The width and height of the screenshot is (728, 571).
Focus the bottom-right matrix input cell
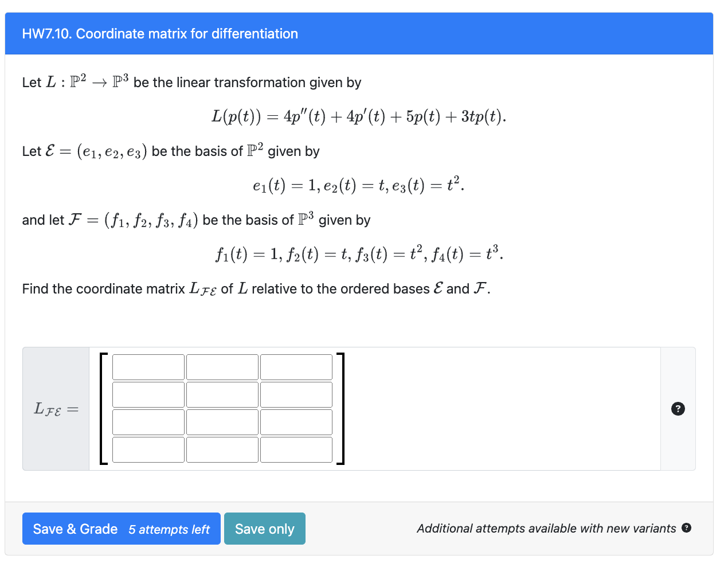296,449
